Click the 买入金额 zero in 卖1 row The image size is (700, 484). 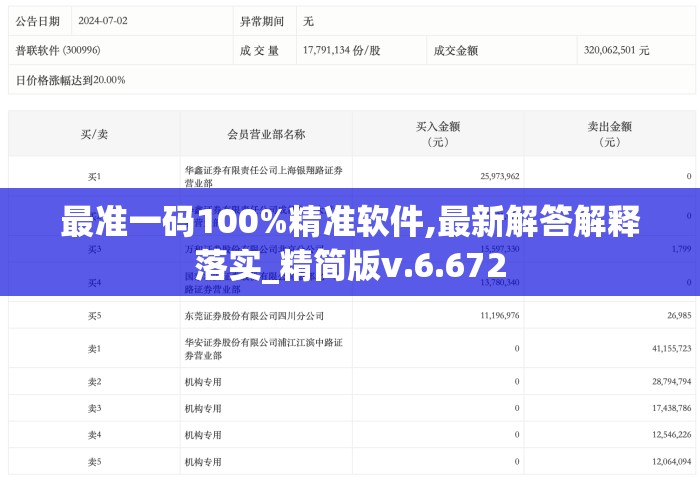tap(517, 348)
